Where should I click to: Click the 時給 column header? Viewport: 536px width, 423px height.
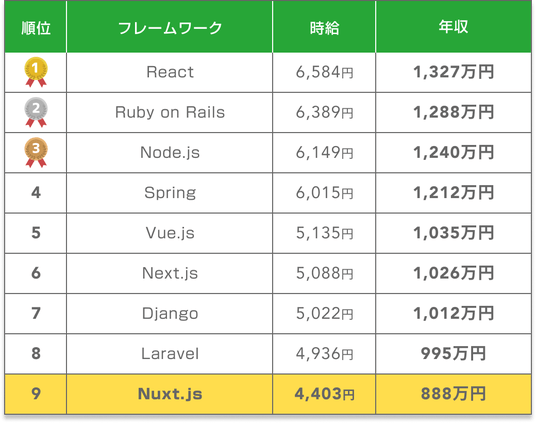tap(324, 27)
